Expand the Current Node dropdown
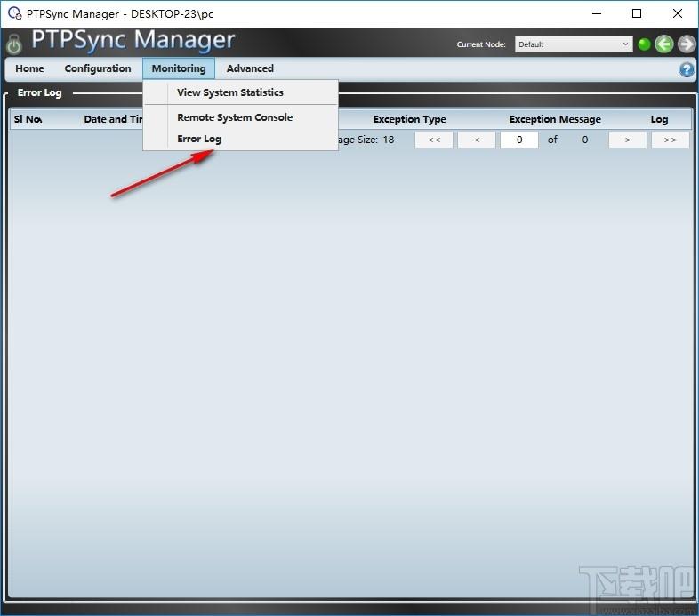 point(574,44)
